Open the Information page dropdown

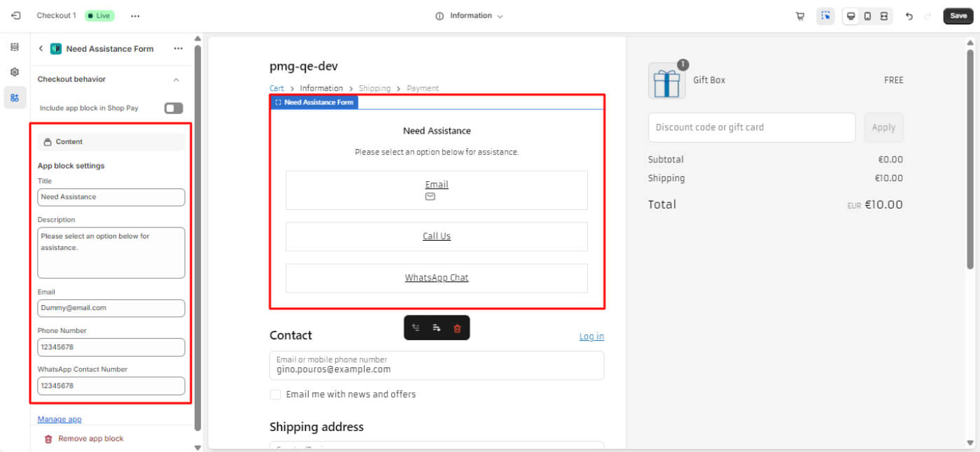(x=469, y=16)
